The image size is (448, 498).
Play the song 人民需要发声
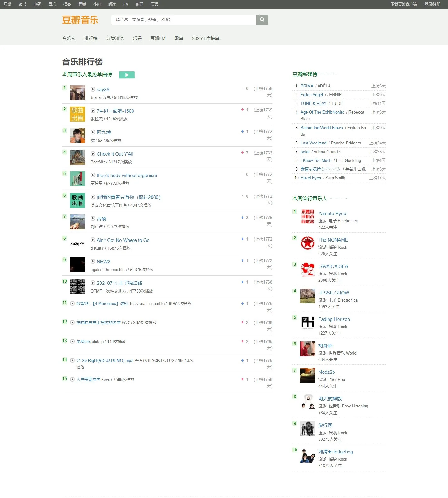point(72,379)
